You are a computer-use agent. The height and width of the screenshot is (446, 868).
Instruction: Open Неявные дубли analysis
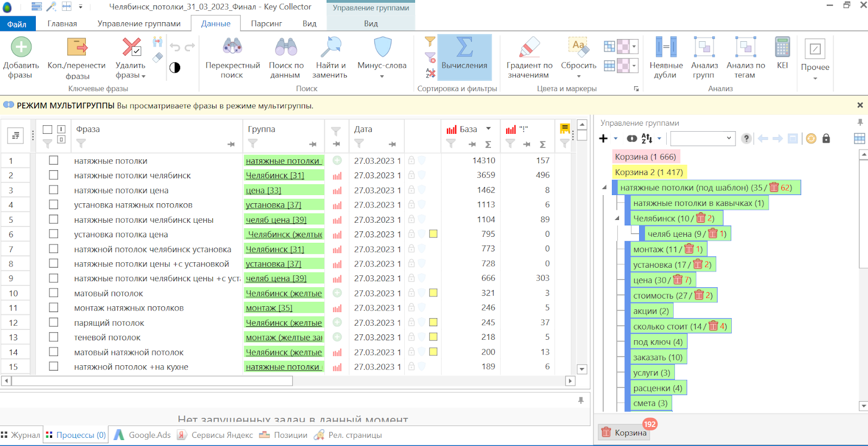(x=666, y=47)
